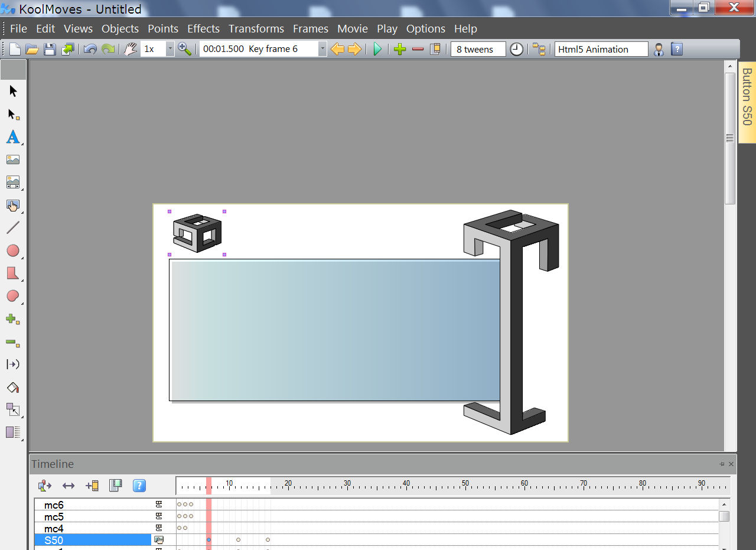The width and height of the screenshot is (756, 550).
Task: Click the timeline help question icon
Action: (x=139, y=486)
